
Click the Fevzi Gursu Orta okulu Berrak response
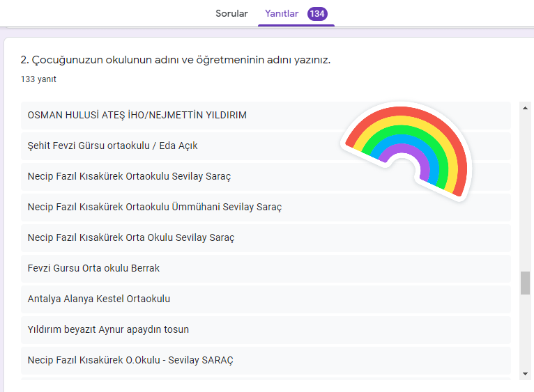coord(93,268)
